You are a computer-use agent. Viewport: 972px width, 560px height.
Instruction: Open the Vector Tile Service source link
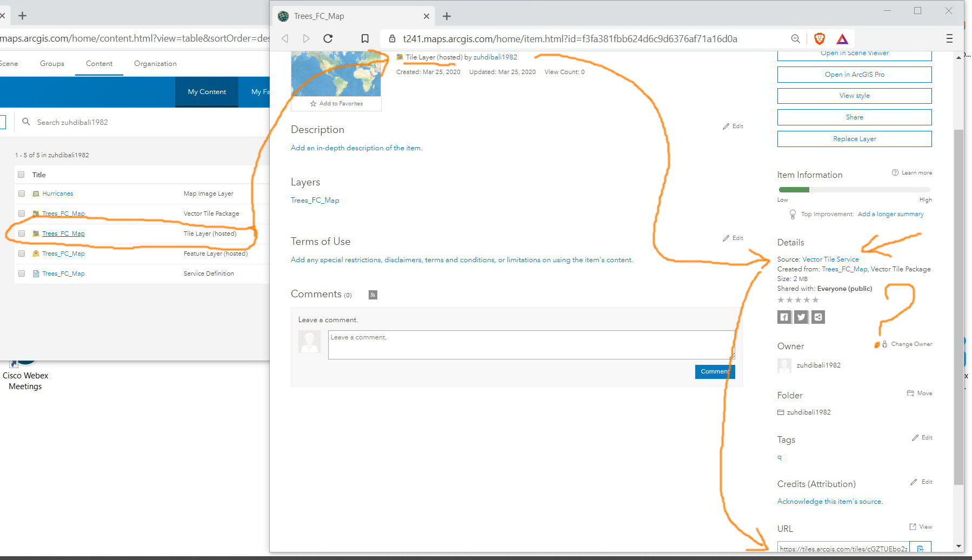(830, 259)
